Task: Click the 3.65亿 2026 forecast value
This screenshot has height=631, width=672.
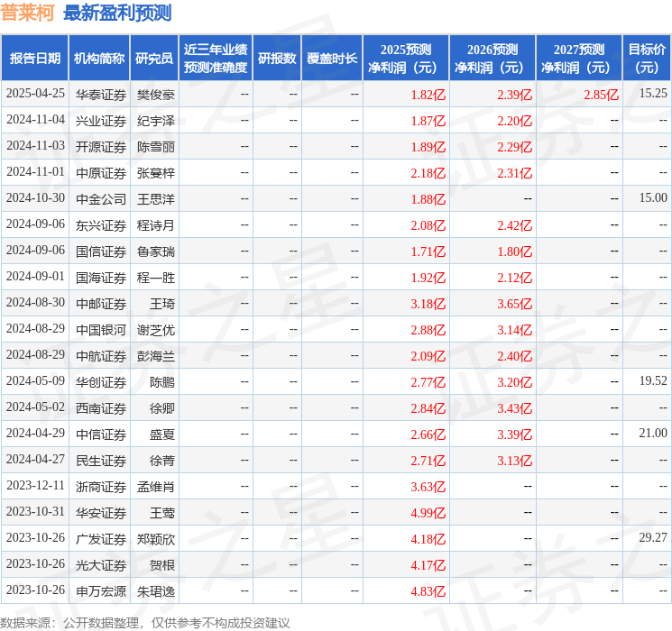Action: coord(514,304)
